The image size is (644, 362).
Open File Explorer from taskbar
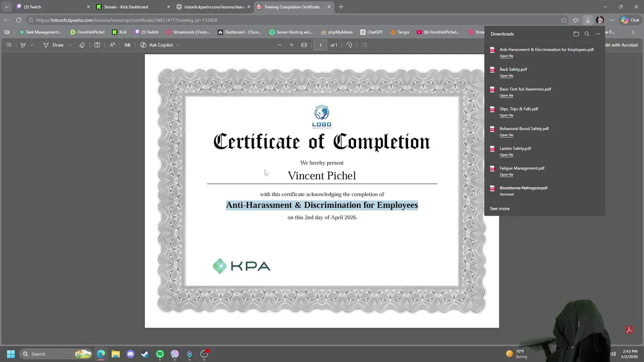click(x=116, y=354)
